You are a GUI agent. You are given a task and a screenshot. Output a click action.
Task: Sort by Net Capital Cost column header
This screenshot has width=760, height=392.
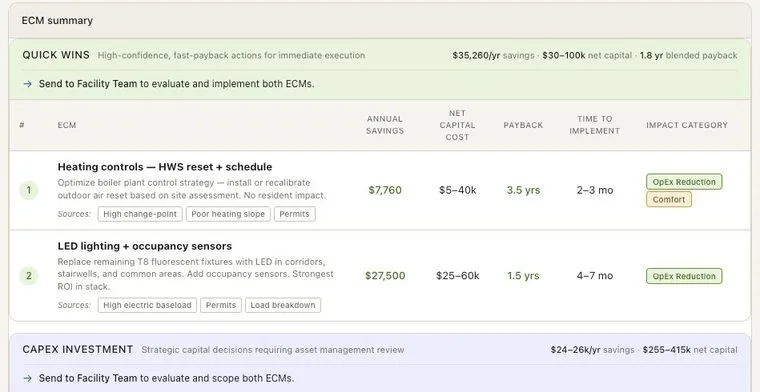point(457,125)
